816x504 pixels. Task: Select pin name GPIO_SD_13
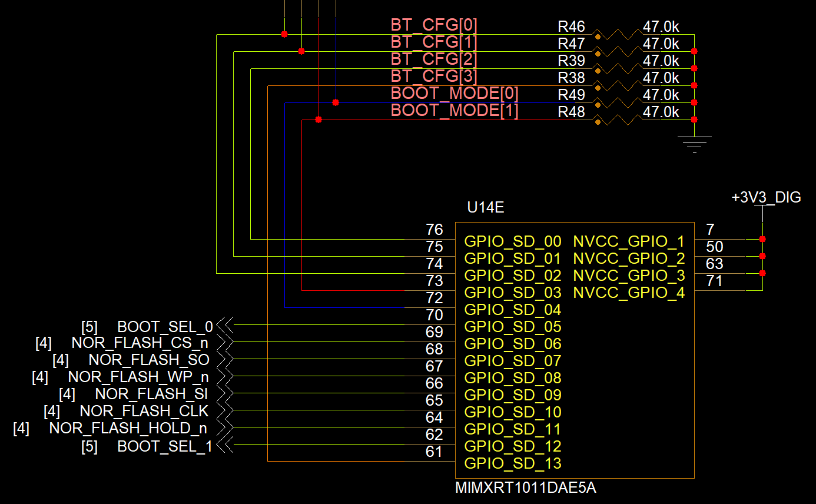click(513, 463)
